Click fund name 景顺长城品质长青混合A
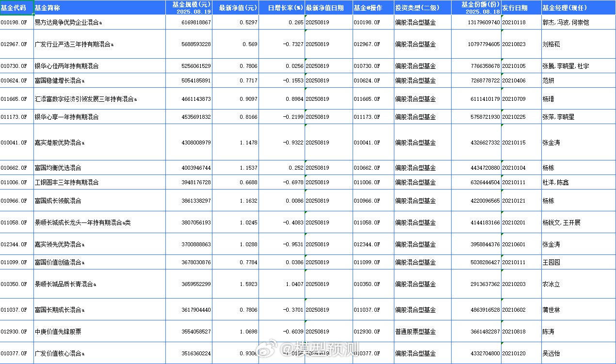Screen dimensions: 616x364 [x=100, y=284]
